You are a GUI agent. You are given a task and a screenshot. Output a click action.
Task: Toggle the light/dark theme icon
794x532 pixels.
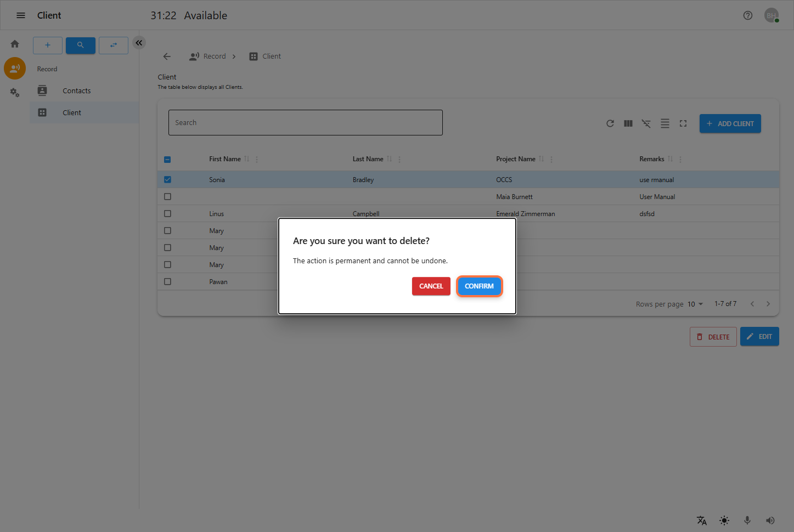(x=724, y=520)
